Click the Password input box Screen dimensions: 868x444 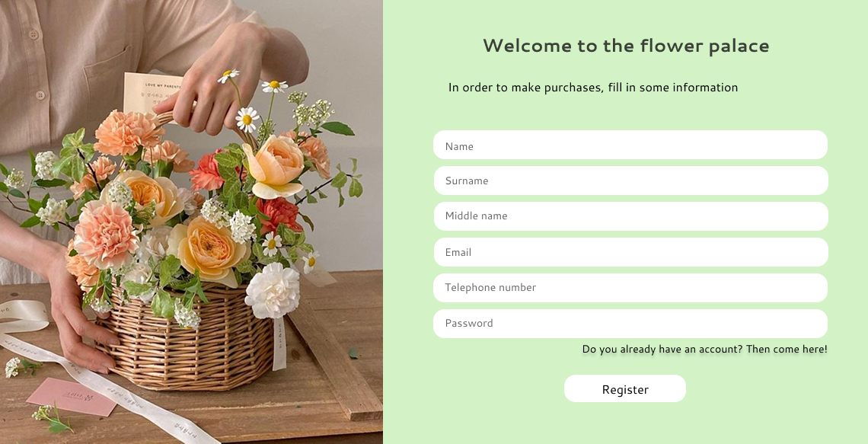pos(630,324)
